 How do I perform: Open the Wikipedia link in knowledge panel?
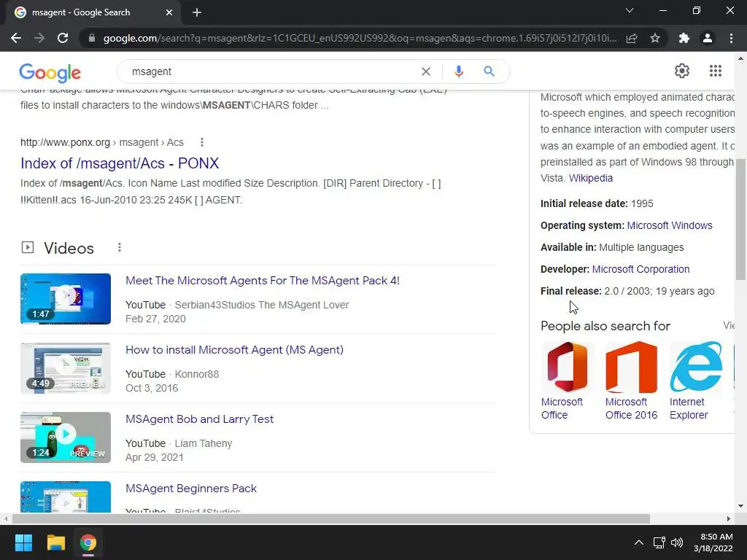point(591,178)
